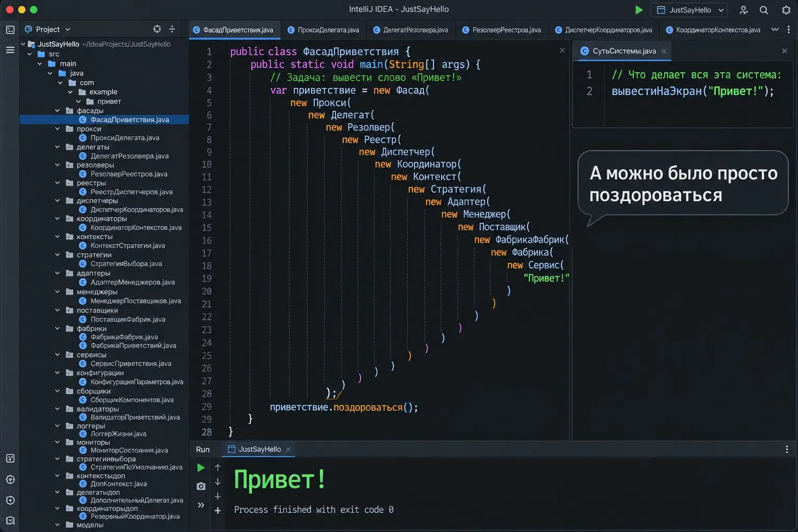This screenshot has height=532, width=798.
Task: Click the left strip icon below the terminal icon
Action: pos(10,480)
